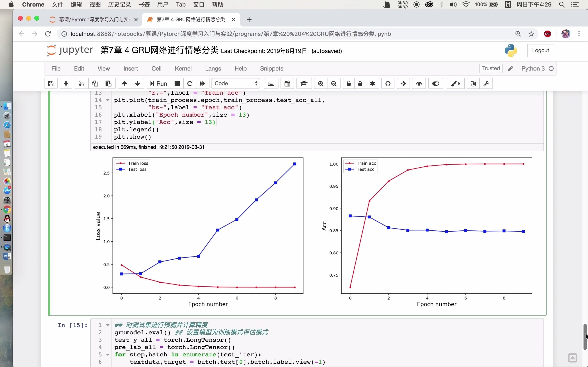Interrupt the kernel with stop icon
The width and height of the screenshot is (588, 367).
point(177,84)
